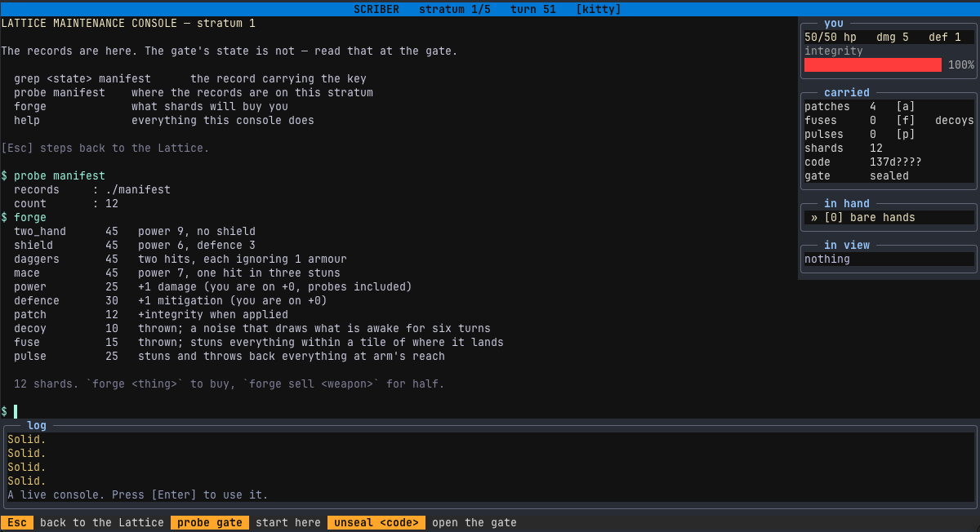Click the code 137d???? value

(x=896, y=162)
